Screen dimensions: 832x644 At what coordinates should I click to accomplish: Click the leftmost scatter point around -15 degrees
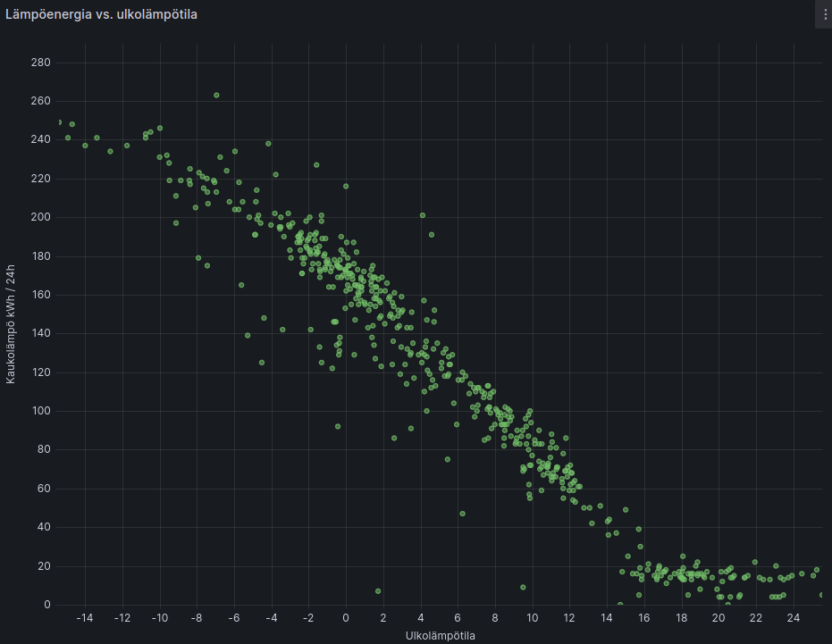(x=61, y=121)
